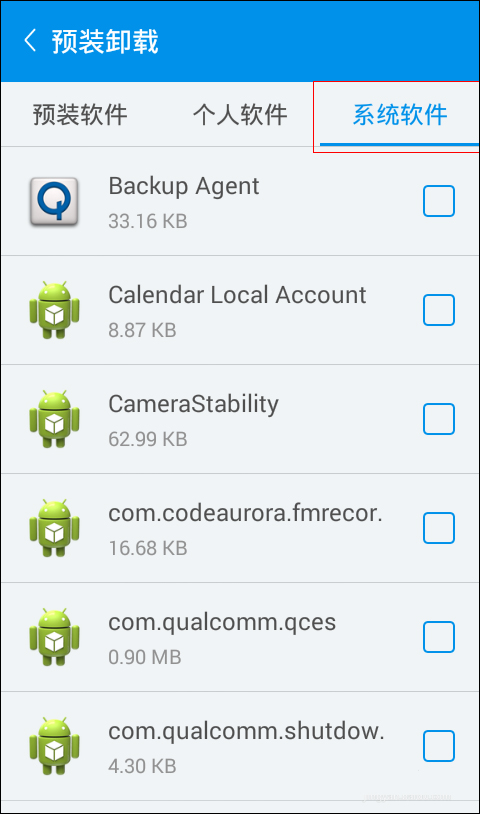Tap the 预装卸载 header title
Image resolution: width=480 pixels, height=814 pixels.
click(105, 42)
